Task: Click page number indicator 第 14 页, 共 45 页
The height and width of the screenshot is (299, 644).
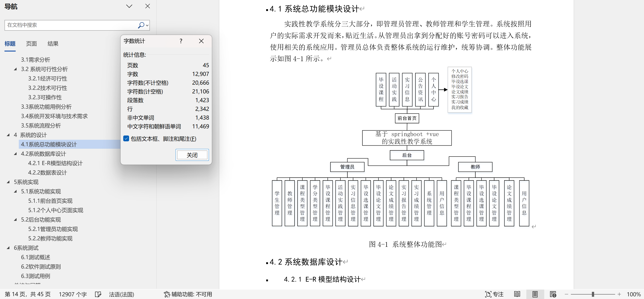Action: (x=28, y=294)
